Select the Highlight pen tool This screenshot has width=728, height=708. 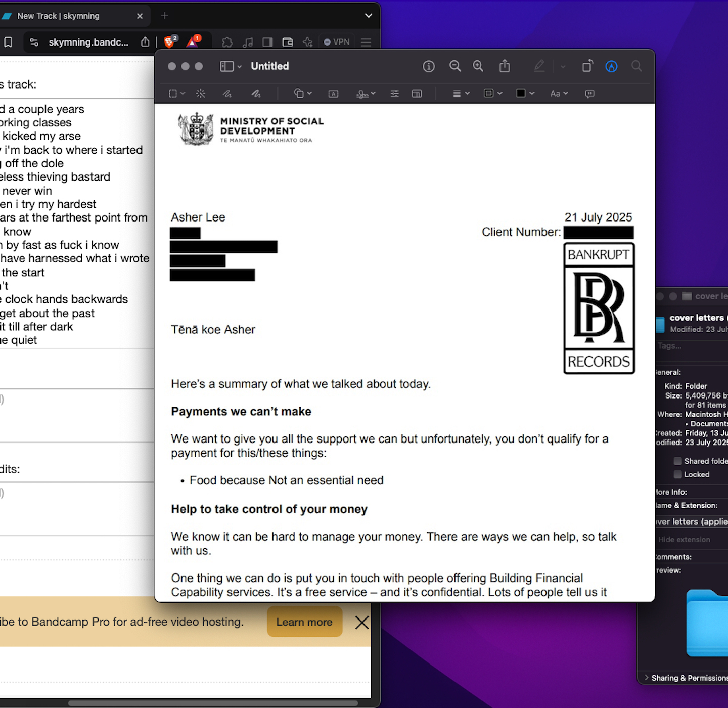(x=539, y=66)
